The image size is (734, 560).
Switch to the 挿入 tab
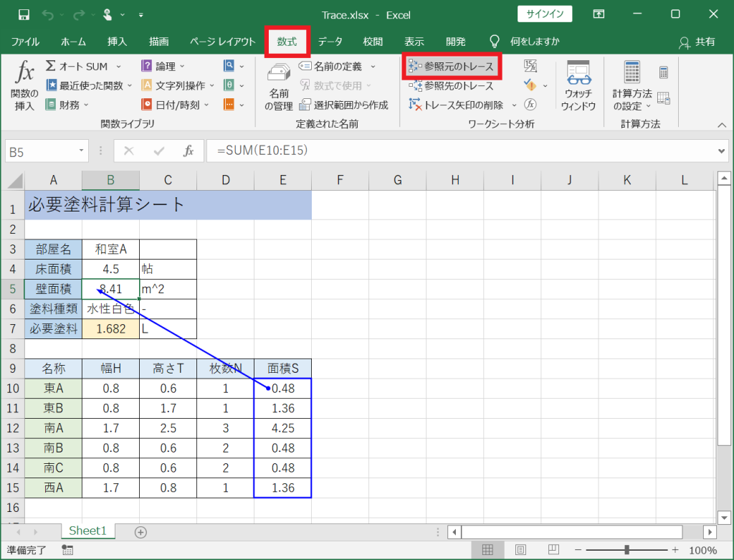point(117,42)
